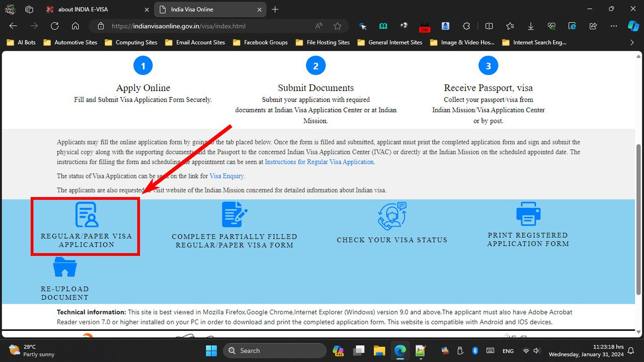Open Regular/Paper Visa Application icon
Viewport: 644px width, 362px height.
87,215
